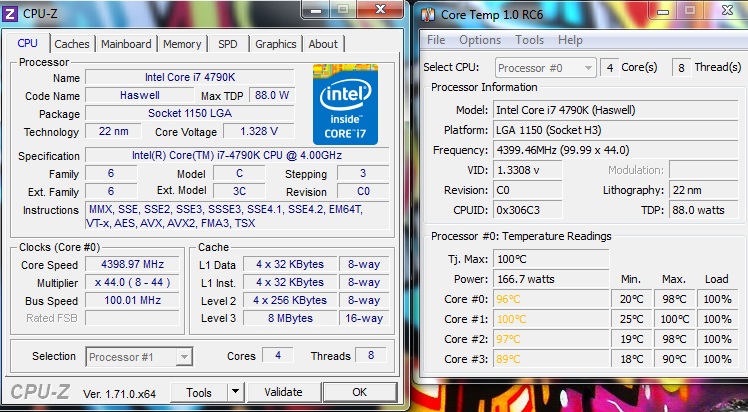Close the CPU-Z window

click(x=380, y=10)
